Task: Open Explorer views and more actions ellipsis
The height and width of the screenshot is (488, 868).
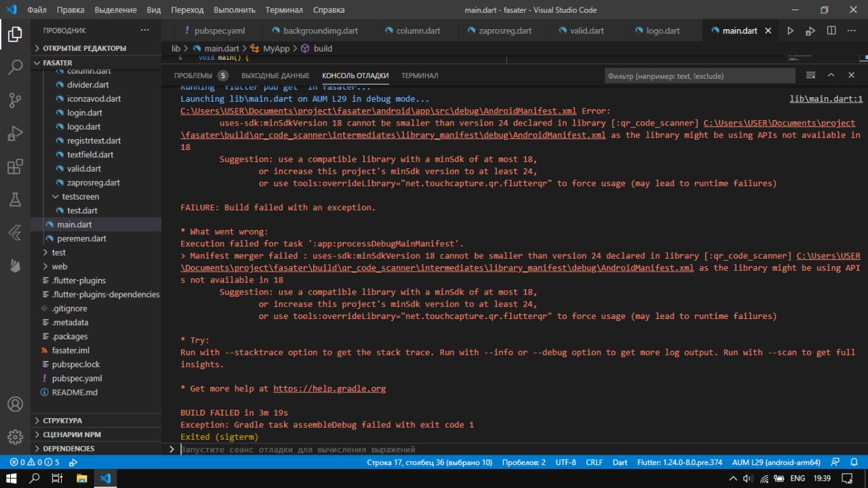Action: point(144,31)
